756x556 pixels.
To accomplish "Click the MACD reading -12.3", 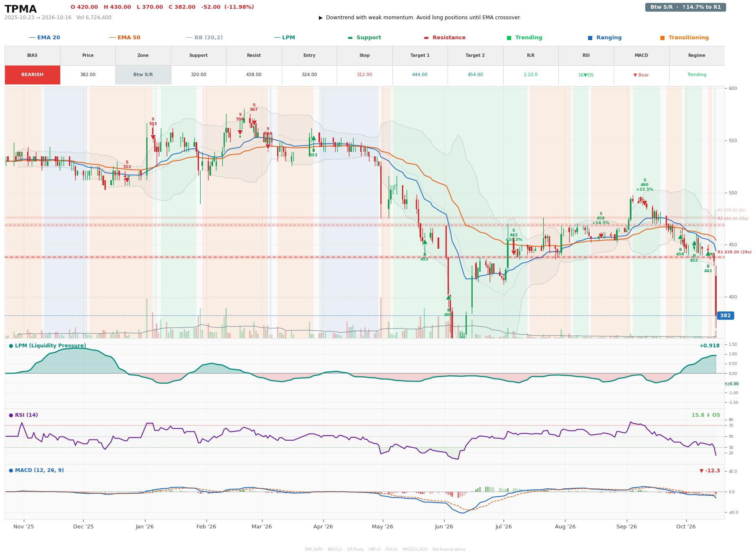I will [710, 471].
